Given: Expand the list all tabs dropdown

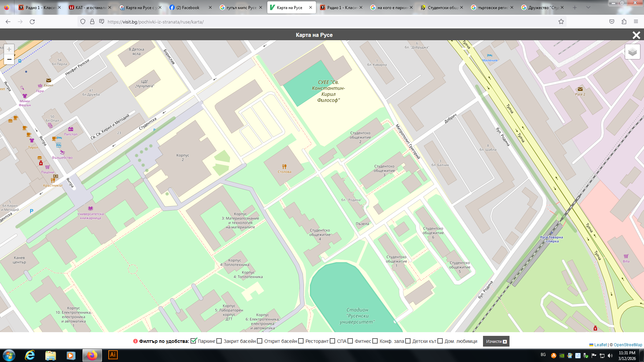Looking at the screenshot, I should [x=588, y=7].
